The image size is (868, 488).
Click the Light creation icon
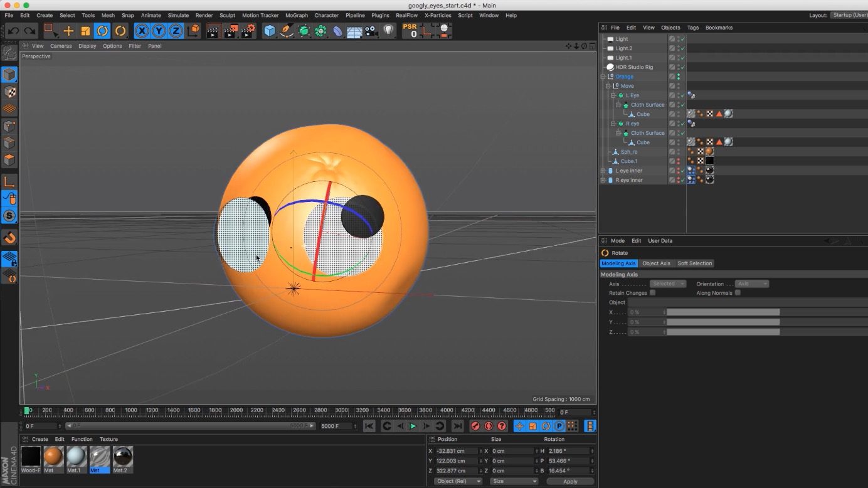tap(388, 31)
